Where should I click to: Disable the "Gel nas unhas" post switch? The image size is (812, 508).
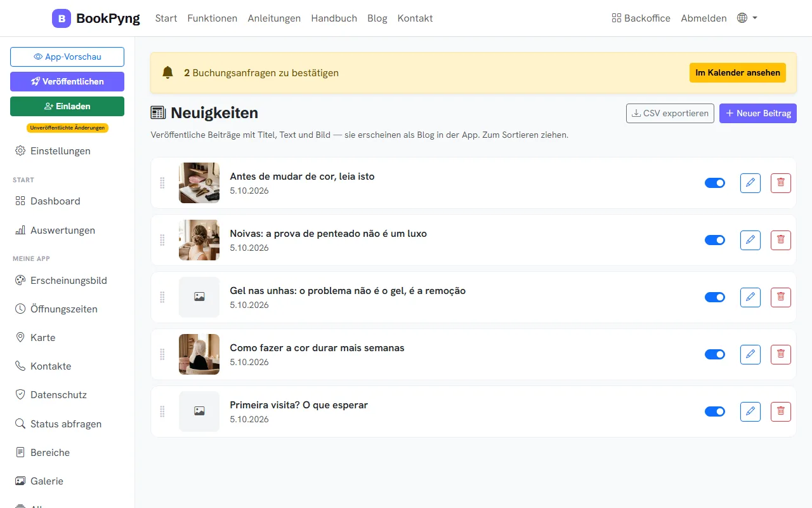[715, 297]
